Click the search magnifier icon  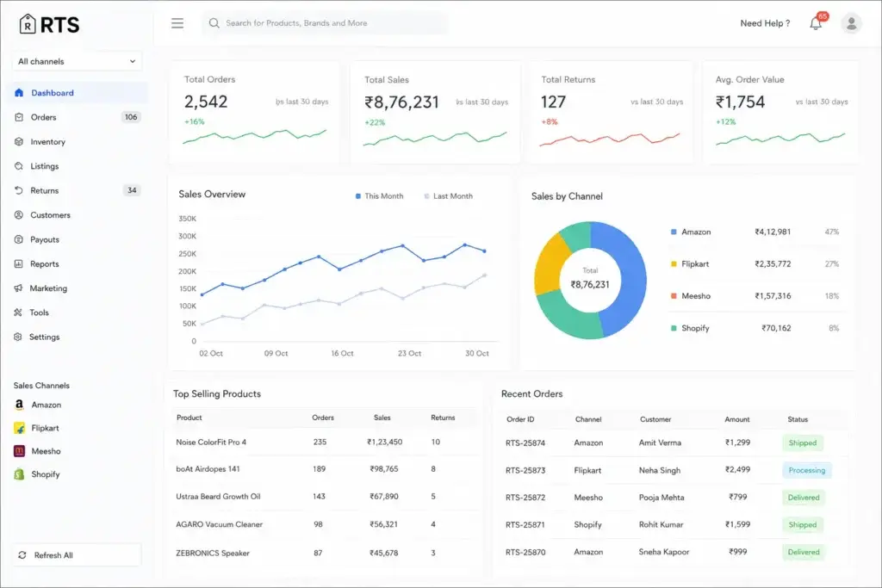tap(214, 23)
